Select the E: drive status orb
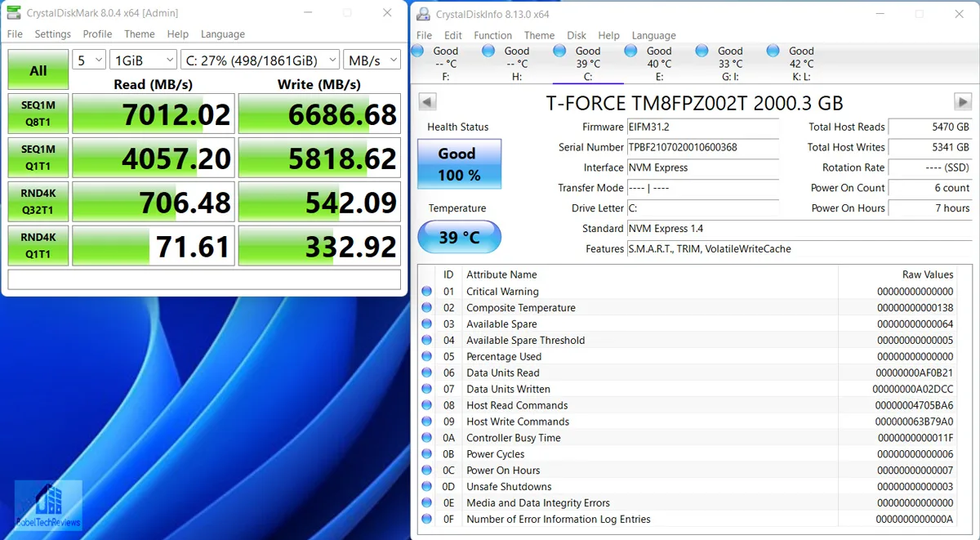Image resolution: width=980 pixels, height=540 pixels. pos(631,51)
